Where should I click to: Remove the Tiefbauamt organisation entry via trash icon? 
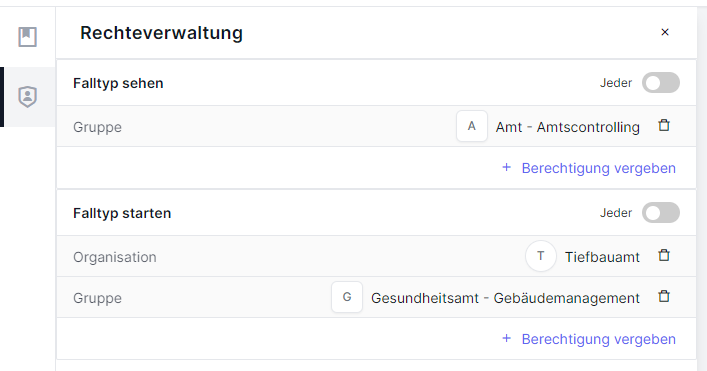point(664,255)
